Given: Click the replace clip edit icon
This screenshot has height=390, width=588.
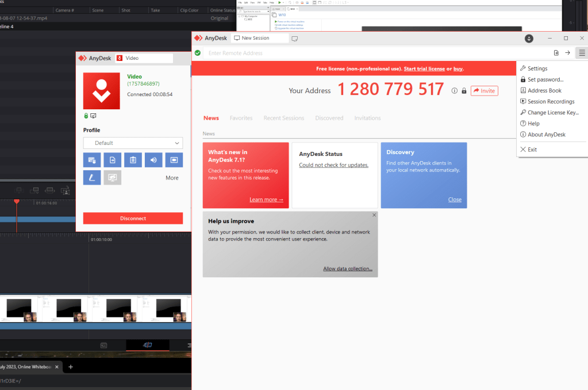Looking at the screenshot, I should (49, 190).
